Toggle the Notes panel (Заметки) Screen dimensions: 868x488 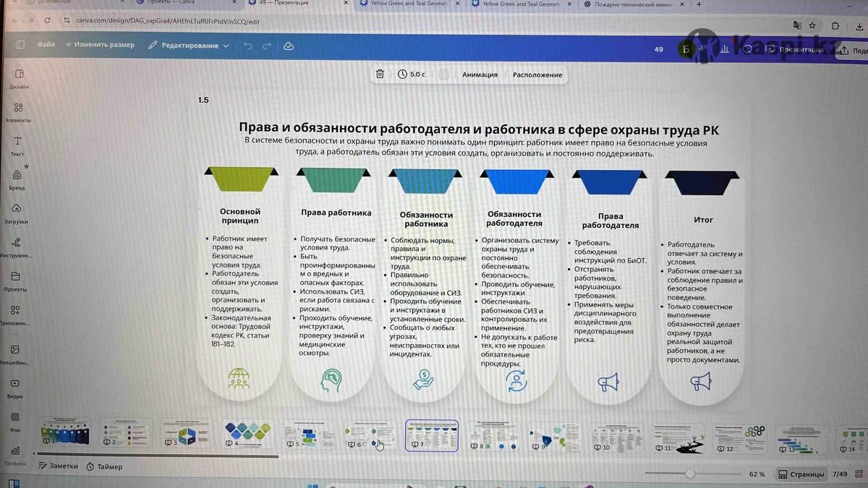click(x=58, y=466)
